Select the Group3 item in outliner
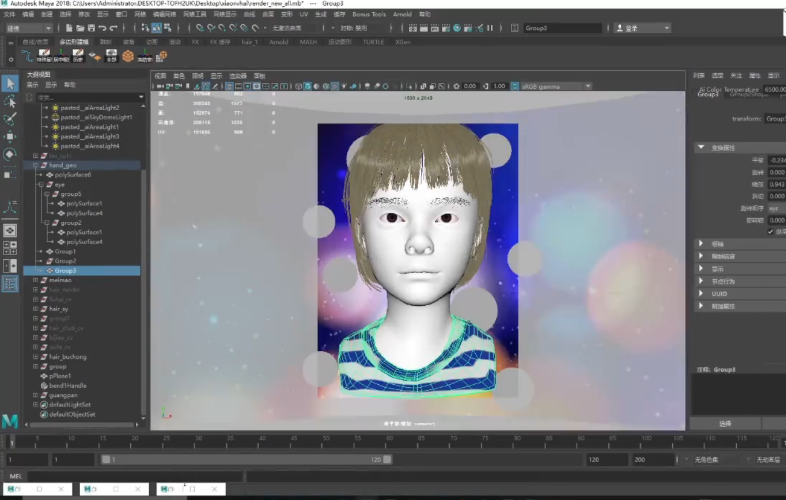The width and height of the screenshot is (786, 500). 65,271
